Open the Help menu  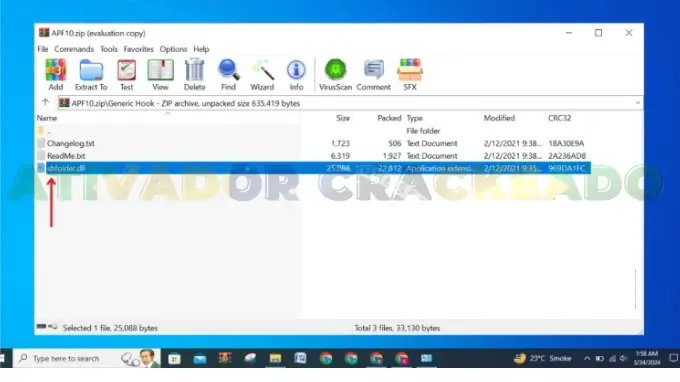(x=201, y=49)
